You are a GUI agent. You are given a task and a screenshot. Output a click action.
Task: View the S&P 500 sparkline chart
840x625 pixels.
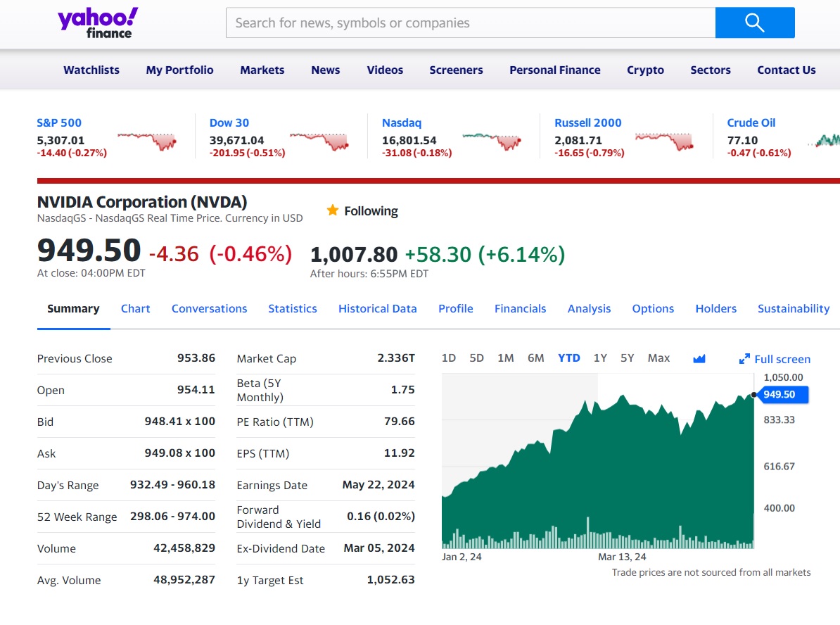pos(147,141)
